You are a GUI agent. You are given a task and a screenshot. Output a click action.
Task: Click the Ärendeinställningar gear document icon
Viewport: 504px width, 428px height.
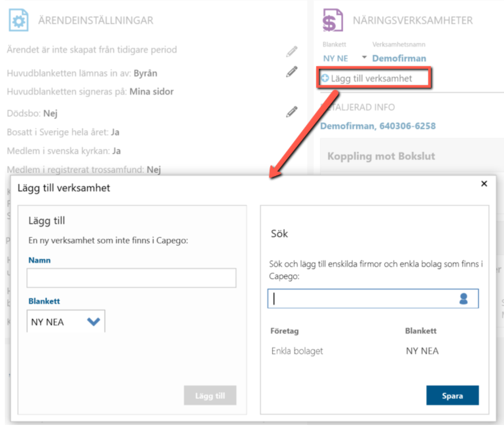(18, 20)
